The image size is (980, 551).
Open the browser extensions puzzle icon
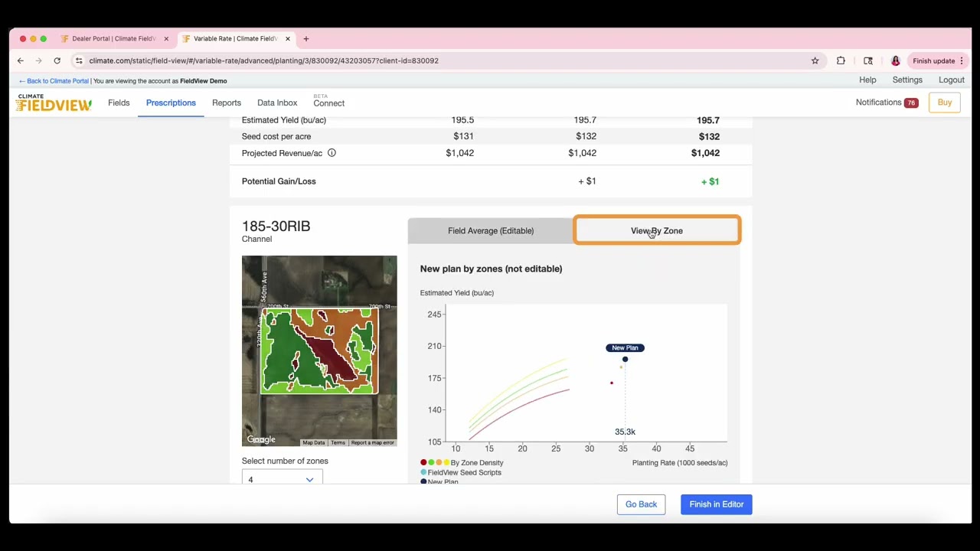[x=841, y=60]
